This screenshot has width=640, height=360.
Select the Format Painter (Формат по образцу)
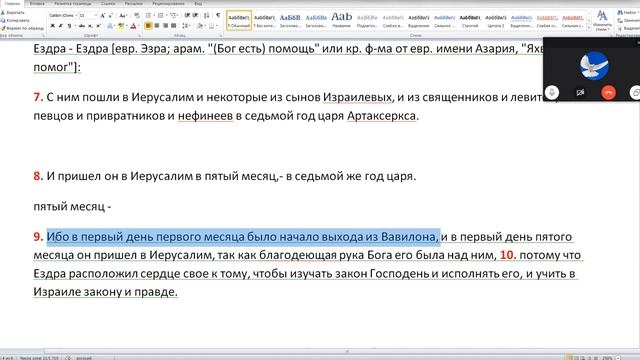click(x=22, y=28)
